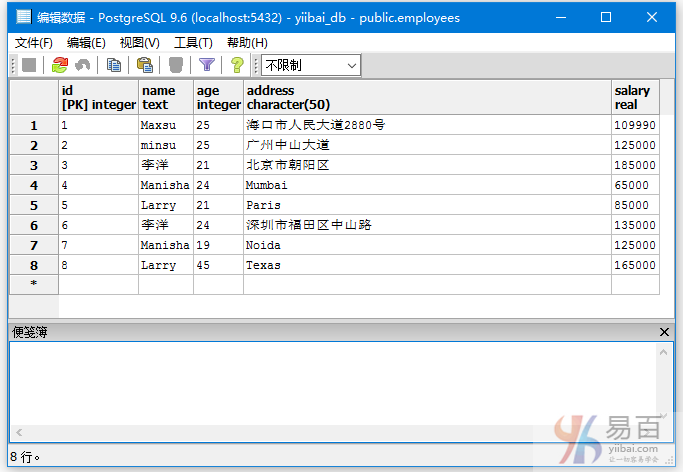Open the 帮助(H) menu

[x=247, y=42]
